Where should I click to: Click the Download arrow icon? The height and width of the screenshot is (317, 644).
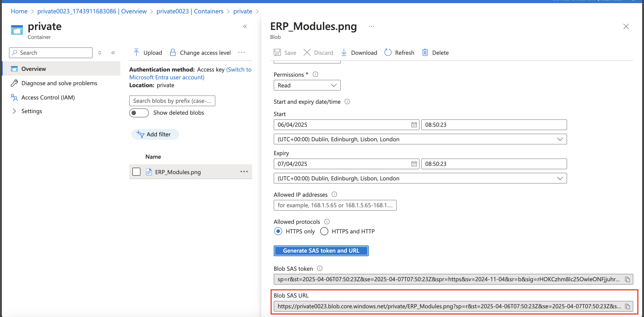(x=344, y=53)
